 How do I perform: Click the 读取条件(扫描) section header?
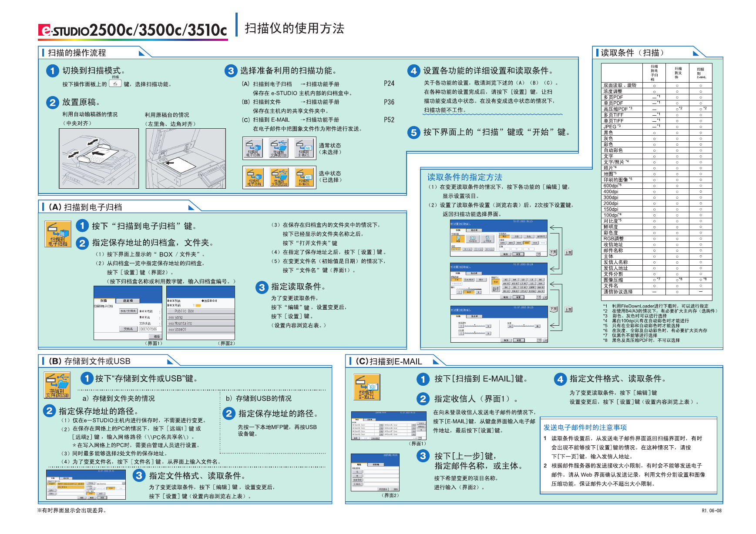coord(632,53)
